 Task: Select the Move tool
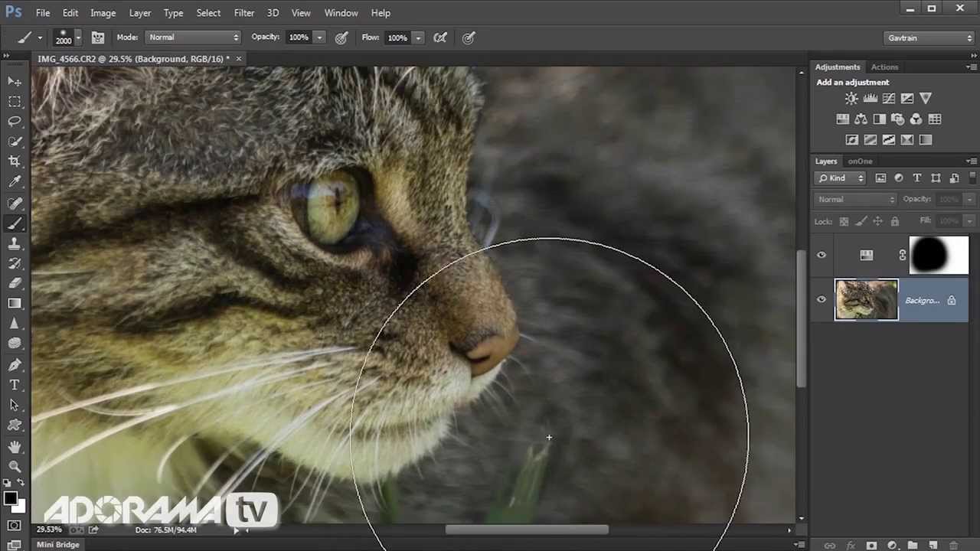point(15,81)
